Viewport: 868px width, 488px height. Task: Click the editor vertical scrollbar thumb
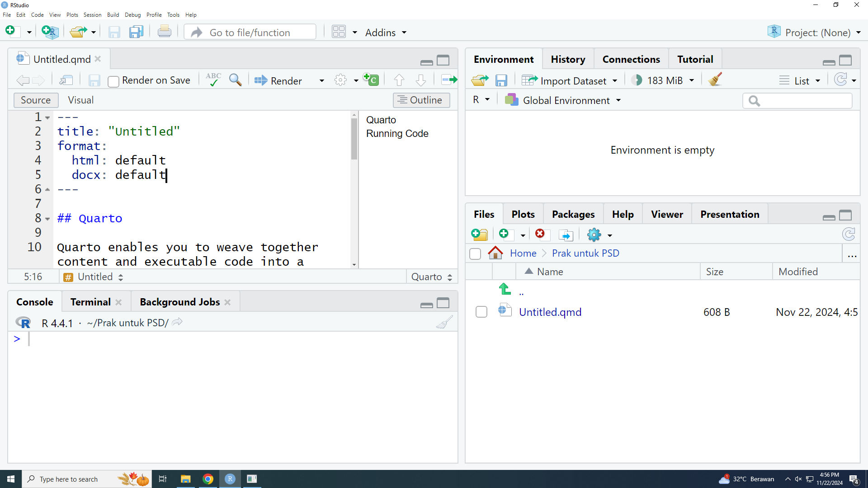pyautogui.click(x=354, y=138)
